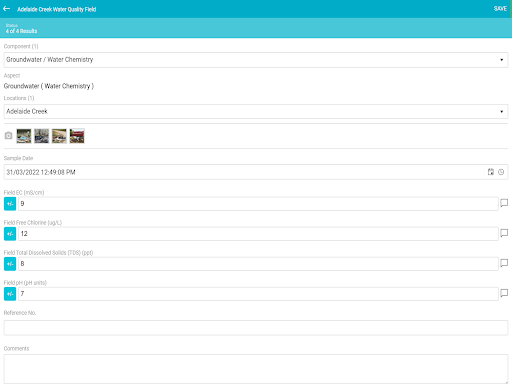This screenshot has width=512, height=384.
Task: Open the Component dropdown
Action: click(x=256, y=60)
